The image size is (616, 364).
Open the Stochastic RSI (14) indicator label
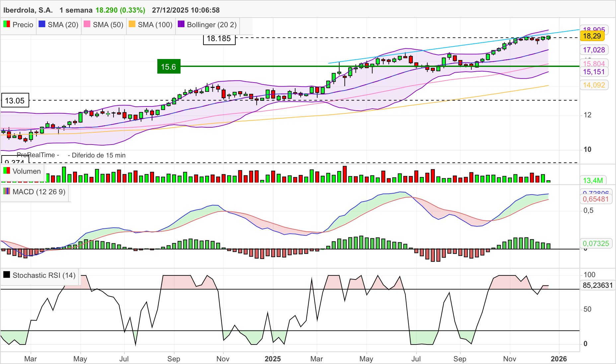(x=44, y=275)
